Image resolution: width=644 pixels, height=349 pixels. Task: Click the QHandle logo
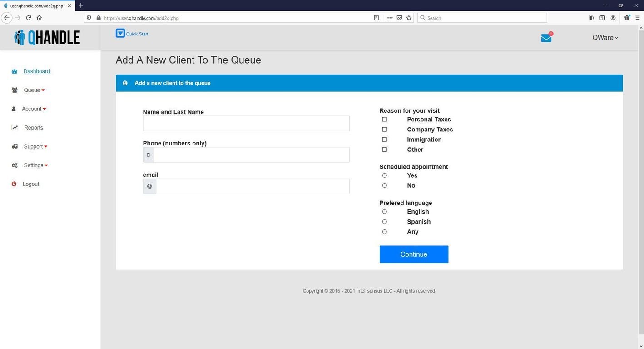point(47,38)
